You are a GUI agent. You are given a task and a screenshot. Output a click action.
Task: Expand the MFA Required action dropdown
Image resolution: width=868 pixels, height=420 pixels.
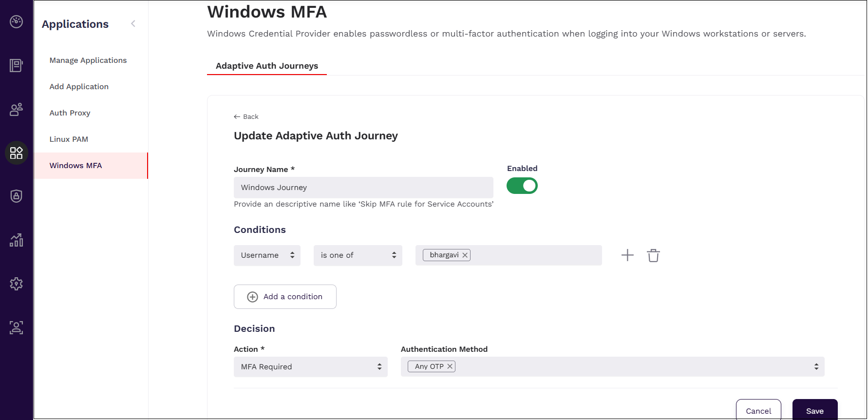click(311, 367)
